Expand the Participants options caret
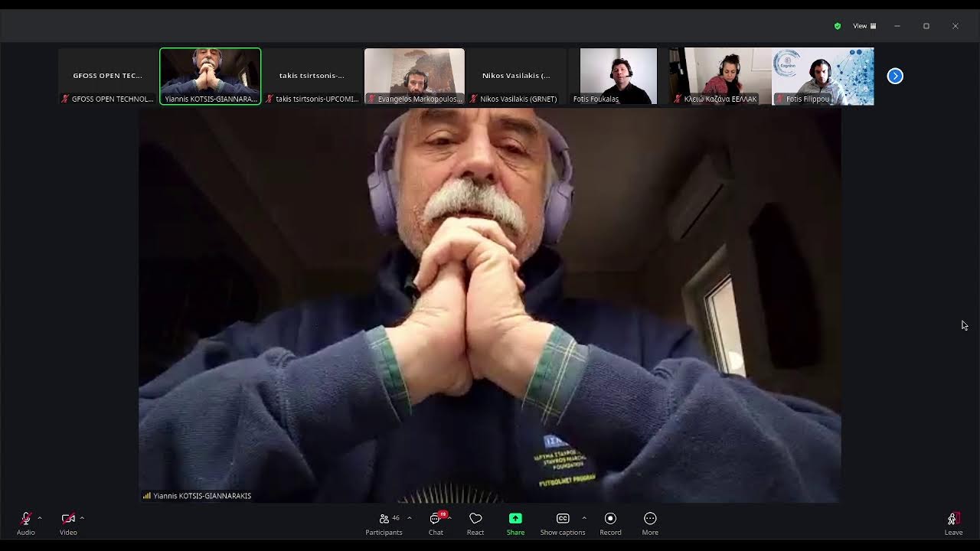Screen dimensions: 980x551 pos(409,518)
